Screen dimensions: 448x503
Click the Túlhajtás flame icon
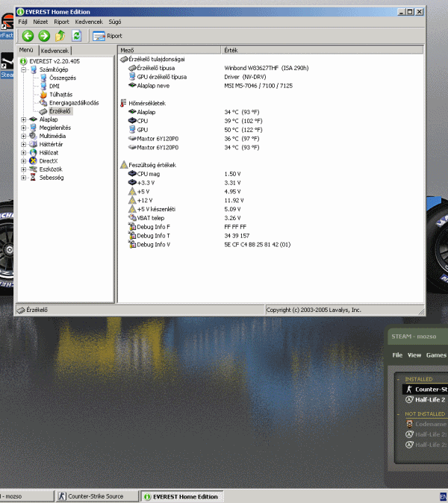tap(43, 95)
